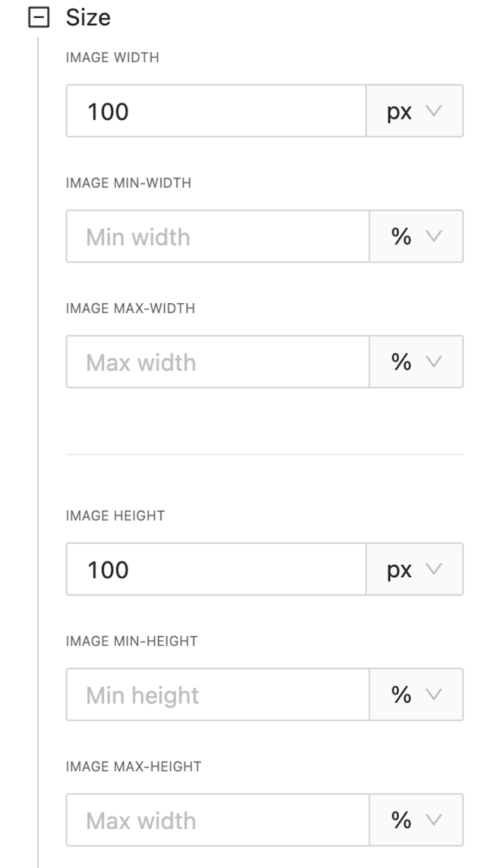Image resolution: width=485 pixels, height=868 pixels.
Task: Expand the Image Max-Height % unit selector
Action: (416, 820)
